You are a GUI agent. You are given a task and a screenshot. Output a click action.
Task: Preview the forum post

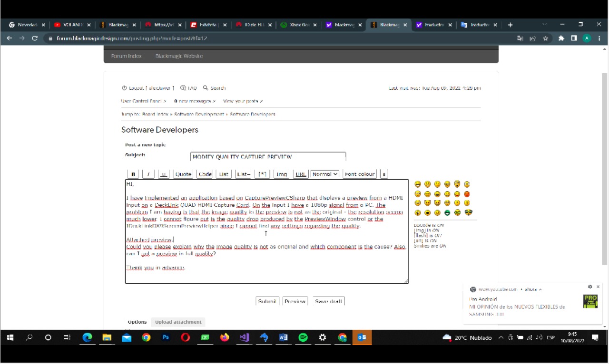(295, 301)
